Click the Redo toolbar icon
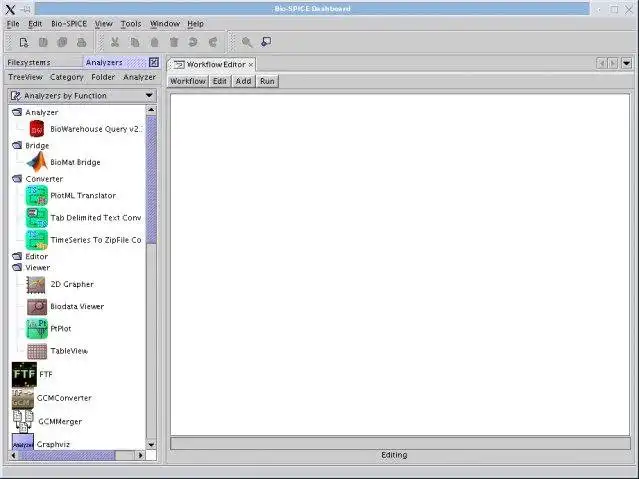This screenshot has width=639, height=479. coord(213,42)
